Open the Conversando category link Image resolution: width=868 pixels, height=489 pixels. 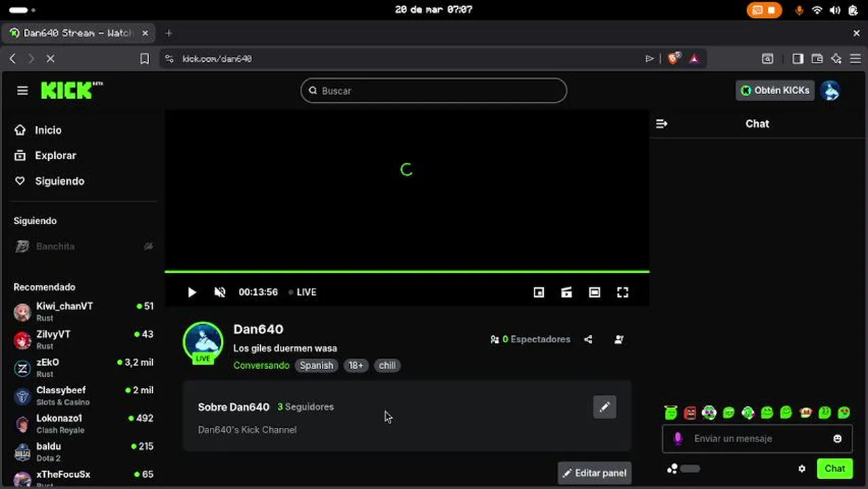pos(261,365)
